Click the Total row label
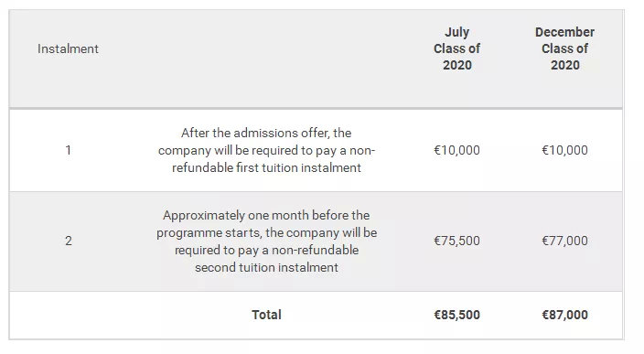 coord(266,315)
